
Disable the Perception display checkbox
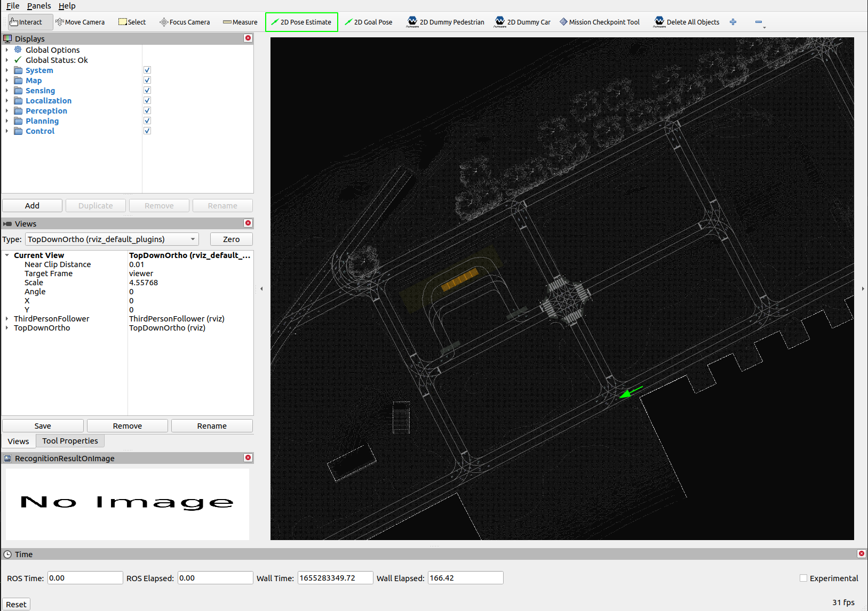pyautogui.click(x=147, y=110)
